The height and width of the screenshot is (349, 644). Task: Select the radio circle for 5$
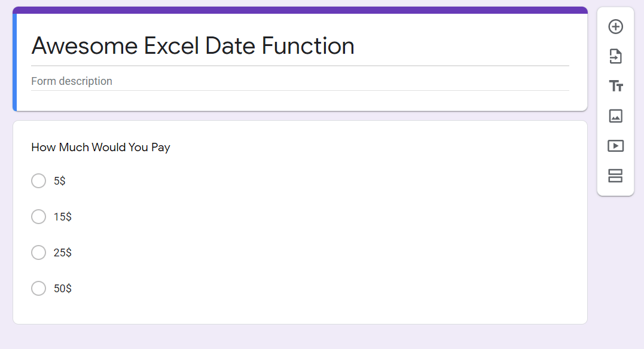click(x=38, y=181)
